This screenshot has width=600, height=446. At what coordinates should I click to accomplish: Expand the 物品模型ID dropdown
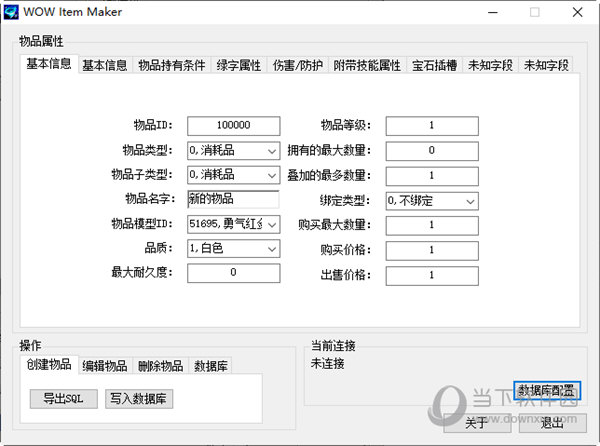(x=233, y=224)
